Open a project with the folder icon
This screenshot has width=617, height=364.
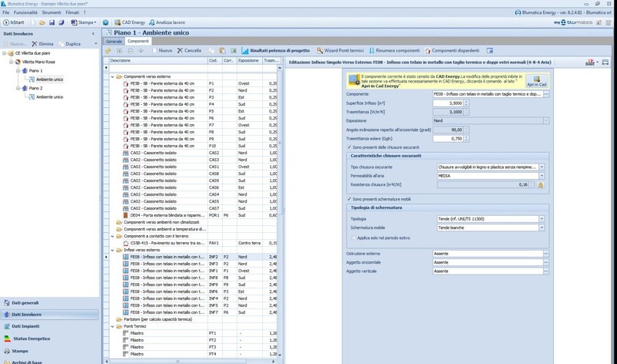coord(42,22)
